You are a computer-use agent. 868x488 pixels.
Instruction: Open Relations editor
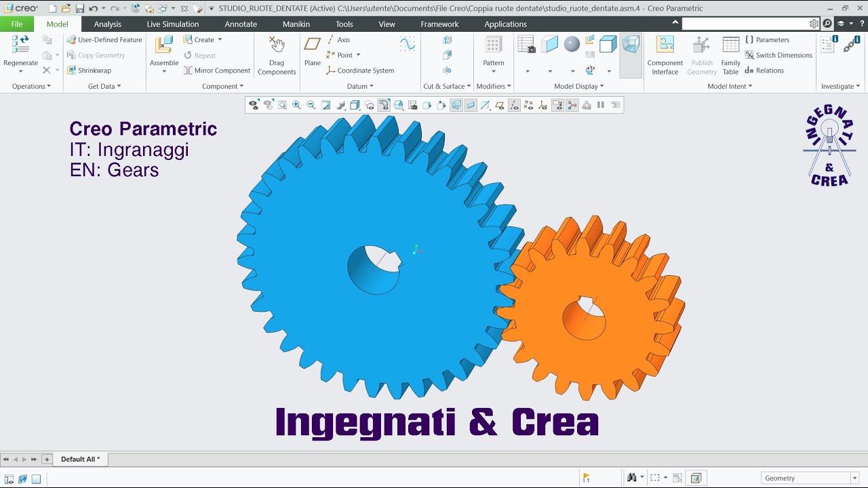pos(764,70)
